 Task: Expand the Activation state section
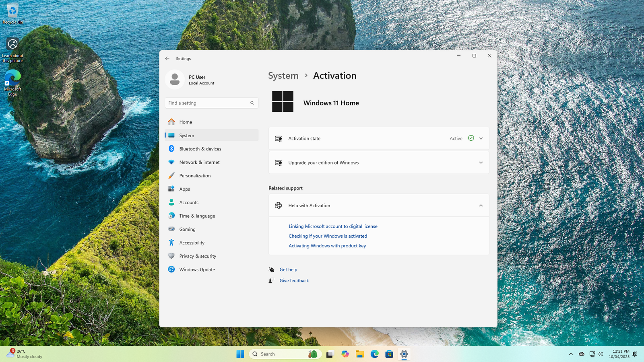click(x=481, y=138)
